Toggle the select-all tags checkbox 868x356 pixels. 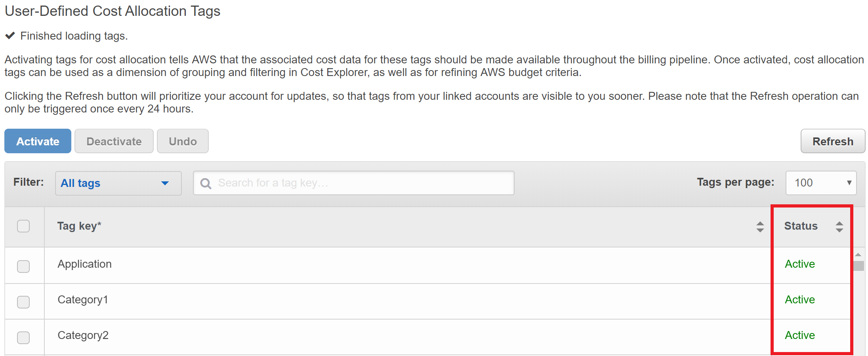[23, 226]
